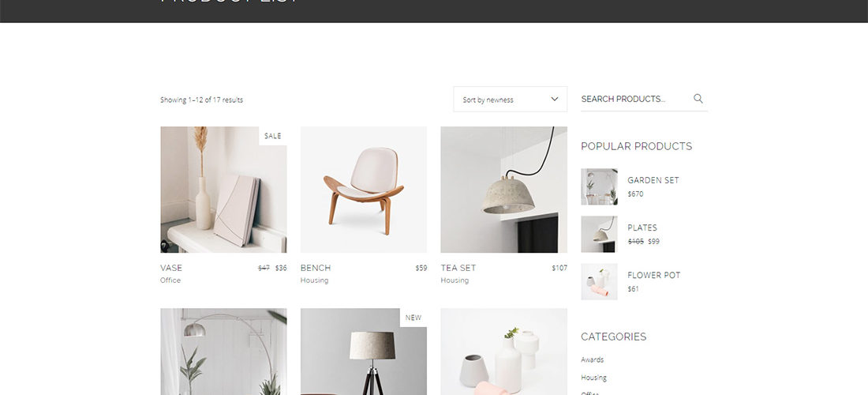Select the Office category under Vase

tap(170, 280)
